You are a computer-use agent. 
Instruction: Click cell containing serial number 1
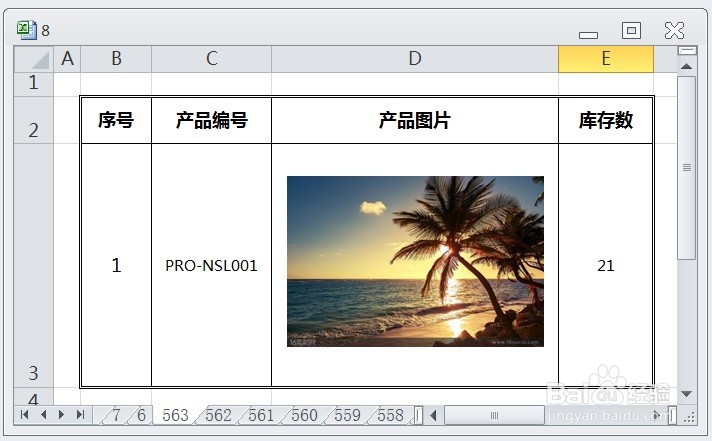pyautogui.click(x=116, y=265)
